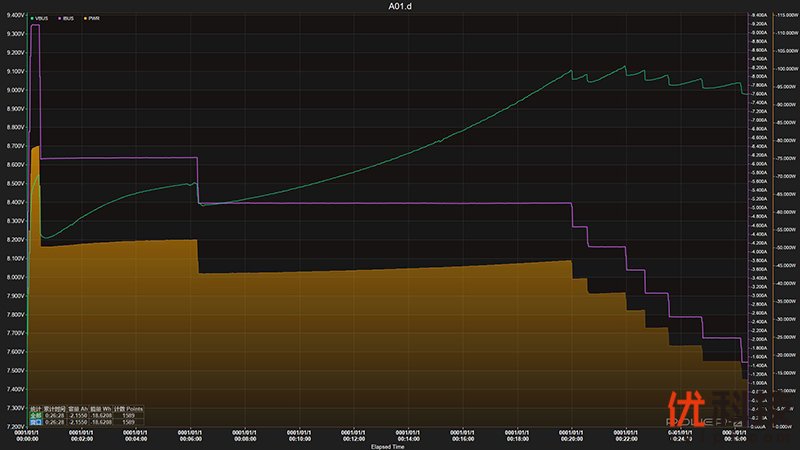Click the purple IBUS legend dot
This screenshot has height=450, width=800.
coord(60,18)
